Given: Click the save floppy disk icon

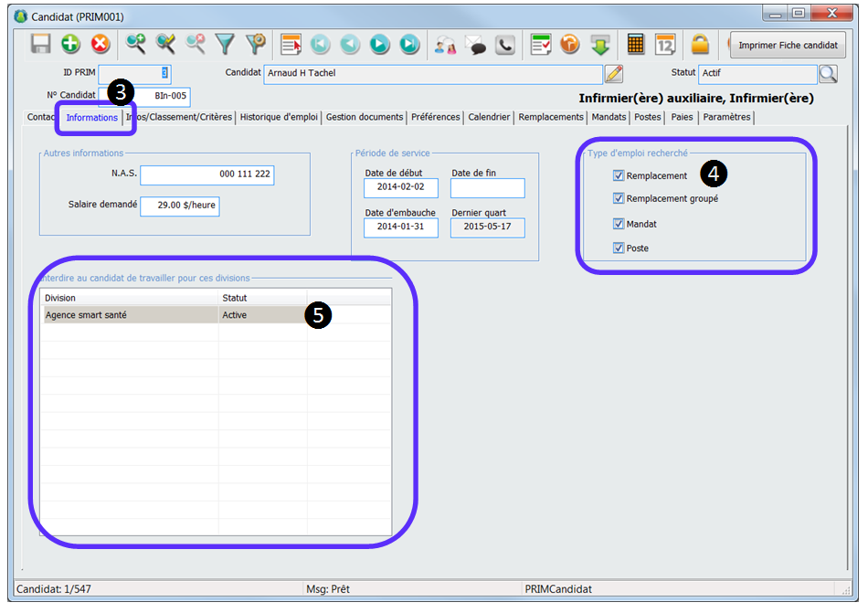Looking at the screenshot, I should pos(41,44).
